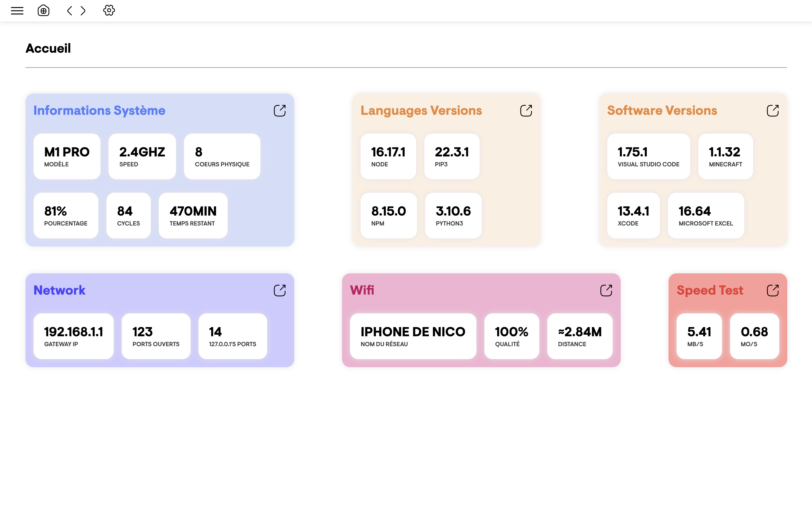812x508 pixels.
Task: Navigate back with the left arrow
Action: coord(70,10)
